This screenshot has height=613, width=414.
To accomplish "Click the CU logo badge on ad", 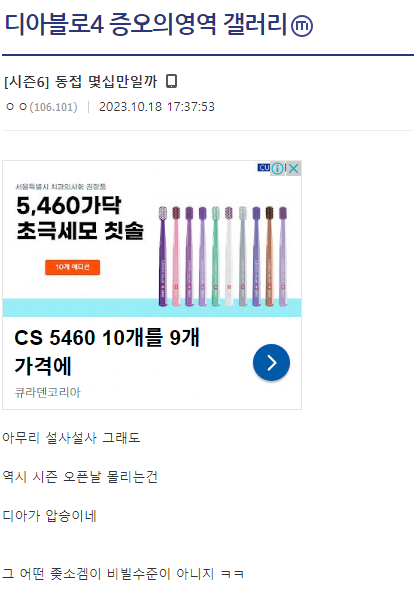I will pyautogui.click(x=264, y=168).
